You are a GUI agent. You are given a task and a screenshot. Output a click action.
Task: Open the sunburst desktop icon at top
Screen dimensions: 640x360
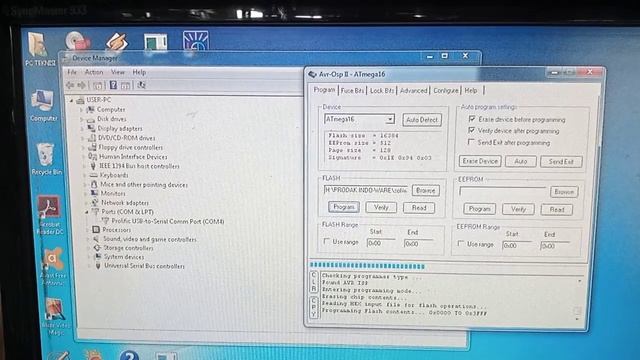coord(196,41)
